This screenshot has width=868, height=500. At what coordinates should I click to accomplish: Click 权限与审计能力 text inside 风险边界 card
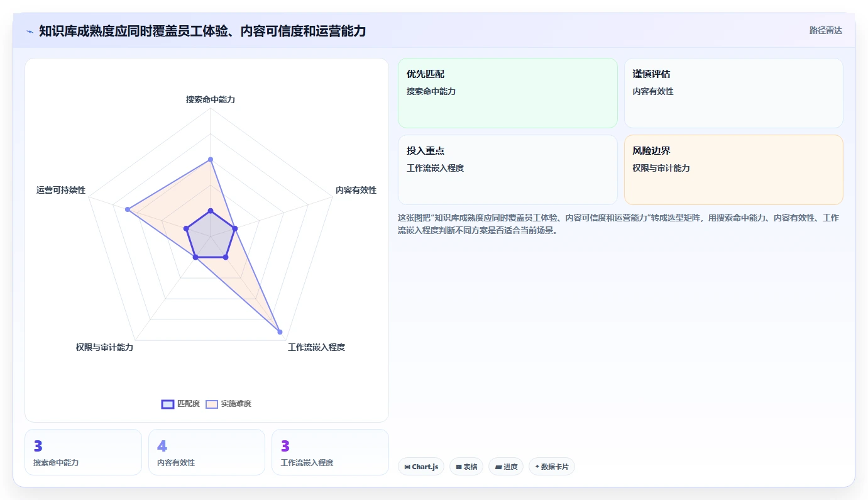point(661,168)
